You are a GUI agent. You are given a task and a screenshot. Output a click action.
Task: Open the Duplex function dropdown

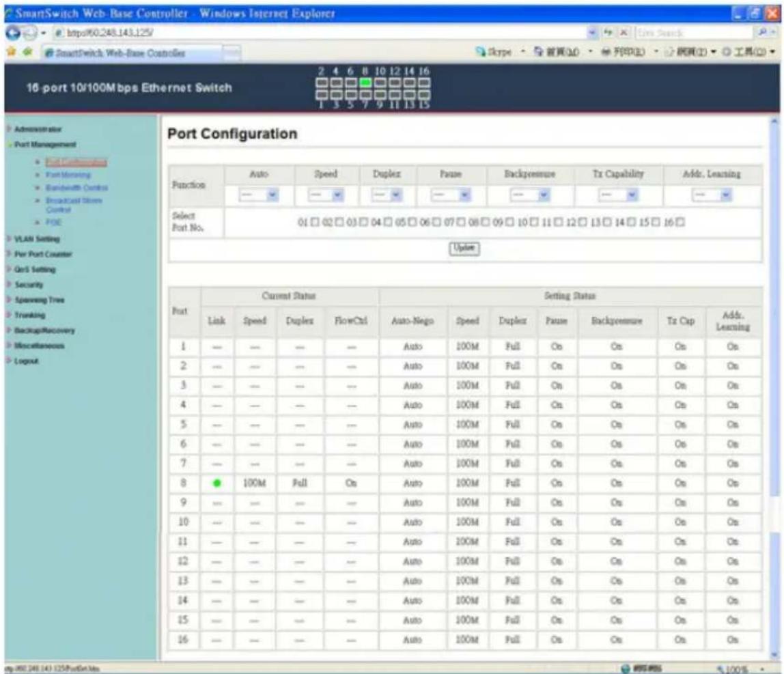pos(387,195)
